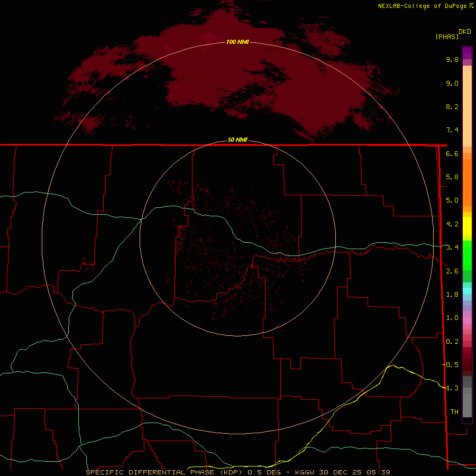Click the [PHAS] legend unit label

[447, 36]
